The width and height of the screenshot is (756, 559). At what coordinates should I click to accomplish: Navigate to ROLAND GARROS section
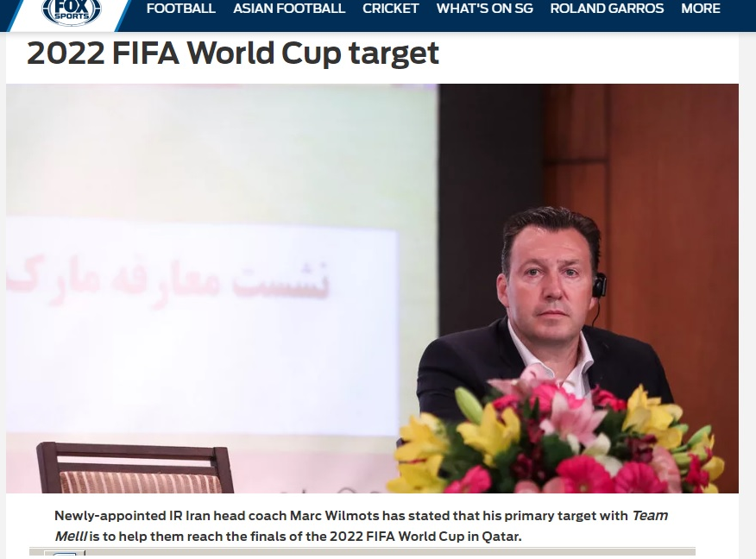click(x=607, y=9)
